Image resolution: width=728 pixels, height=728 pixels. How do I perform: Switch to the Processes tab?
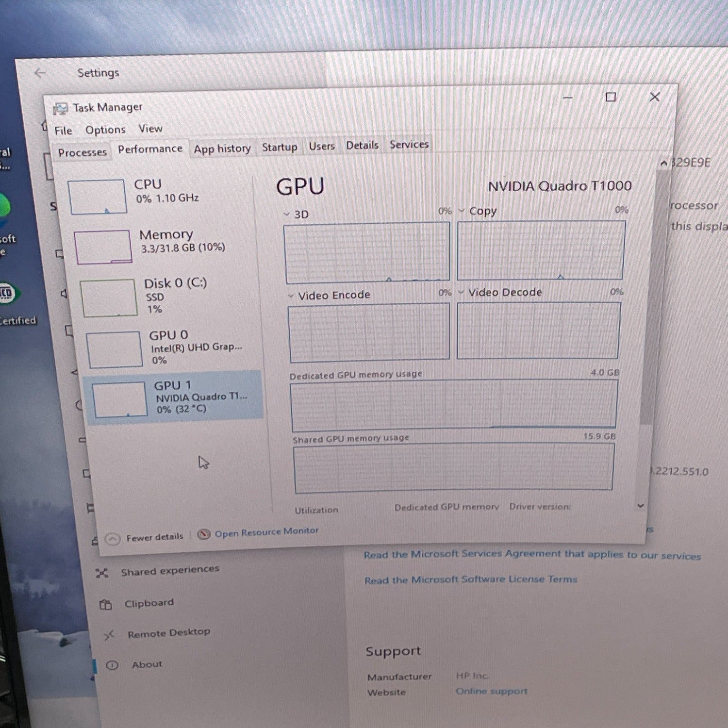[82, 152]
